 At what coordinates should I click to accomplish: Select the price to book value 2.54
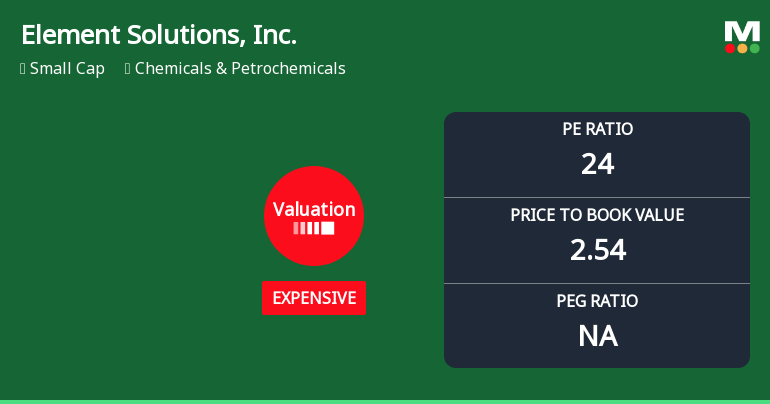[x=597, y=249]
